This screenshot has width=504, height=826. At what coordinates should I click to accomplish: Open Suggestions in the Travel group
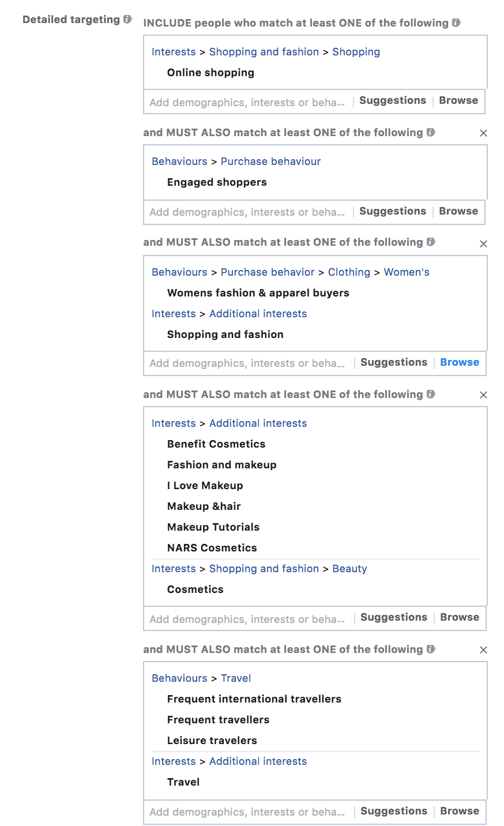click(x=394, y=811)
